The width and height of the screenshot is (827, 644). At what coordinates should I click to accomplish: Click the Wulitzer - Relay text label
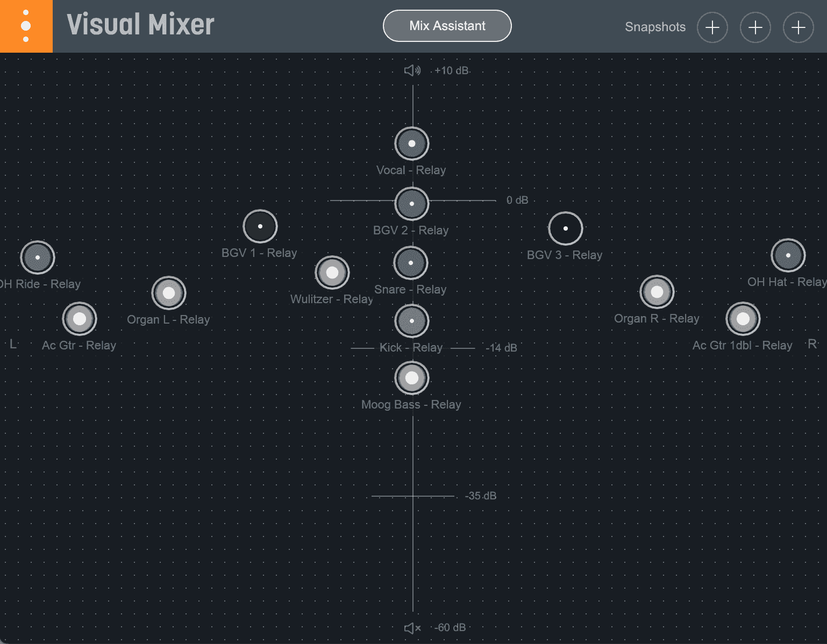(331, 299)
